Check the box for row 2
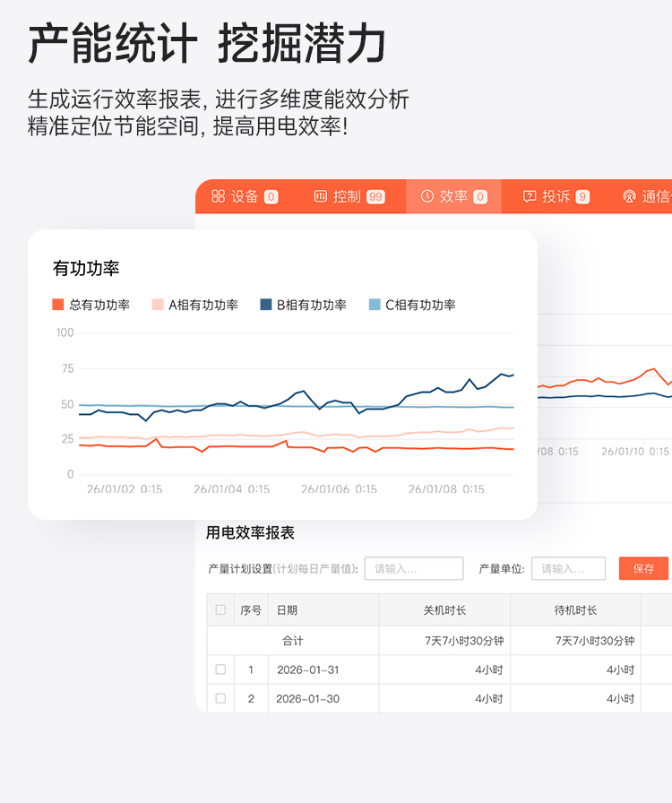Screen dimensions: 672x803 point(220,698)
